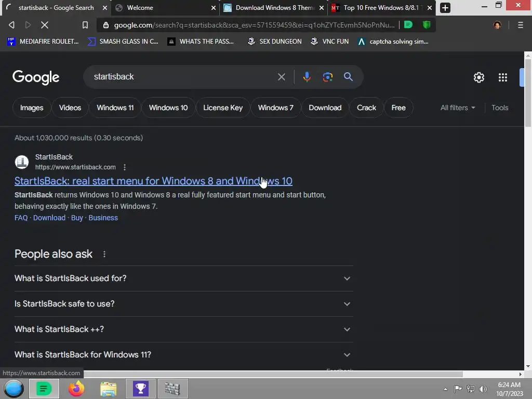Open the browser hamburger menu
Screen dimensions: 532x399
(520, 25)
